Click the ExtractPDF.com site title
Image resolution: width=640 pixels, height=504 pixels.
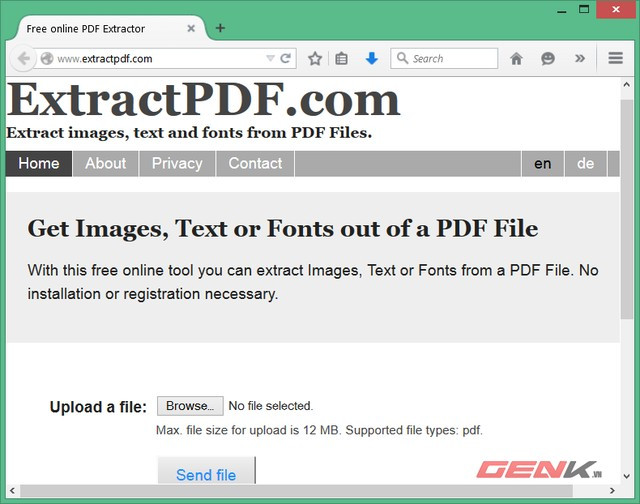coord(203,100)
